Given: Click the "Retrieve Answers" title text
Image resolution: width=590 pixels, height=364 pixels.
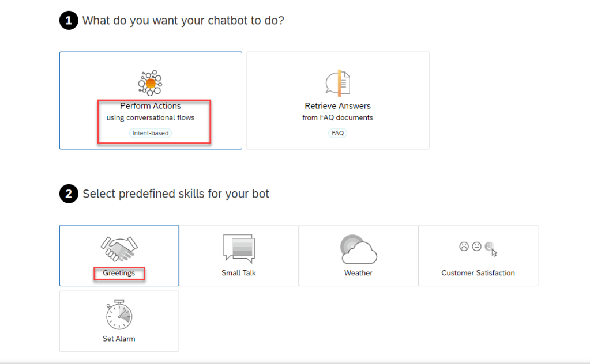Looking at the screenshot, I should (x=337, y=106).
